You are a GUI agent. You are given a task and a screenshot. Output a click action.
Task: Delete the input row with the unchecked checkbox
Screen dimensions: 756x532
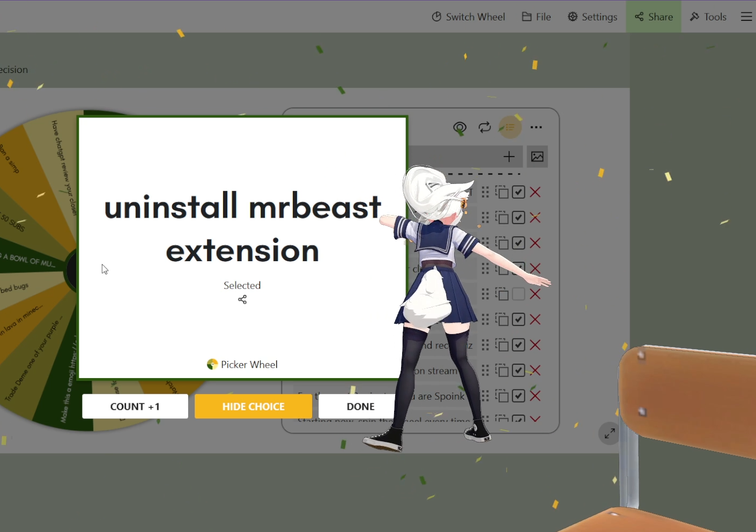click(535, 294)
